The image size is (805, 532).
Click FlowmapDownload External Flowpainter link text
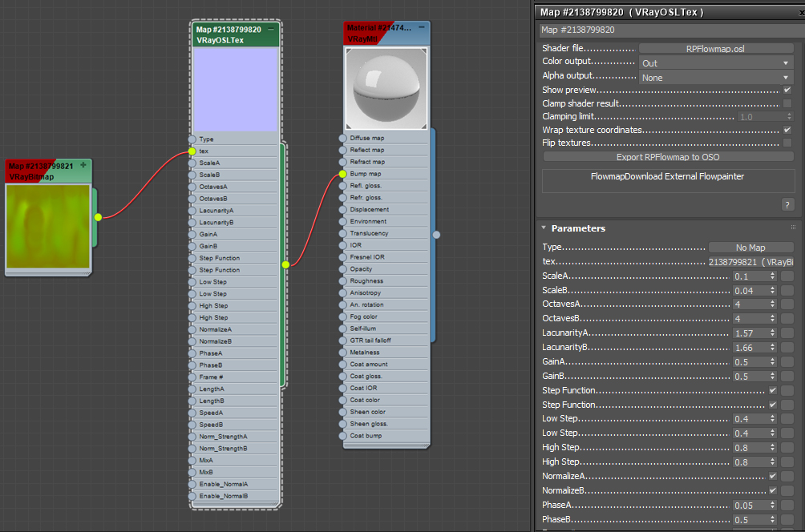(667, 176)
